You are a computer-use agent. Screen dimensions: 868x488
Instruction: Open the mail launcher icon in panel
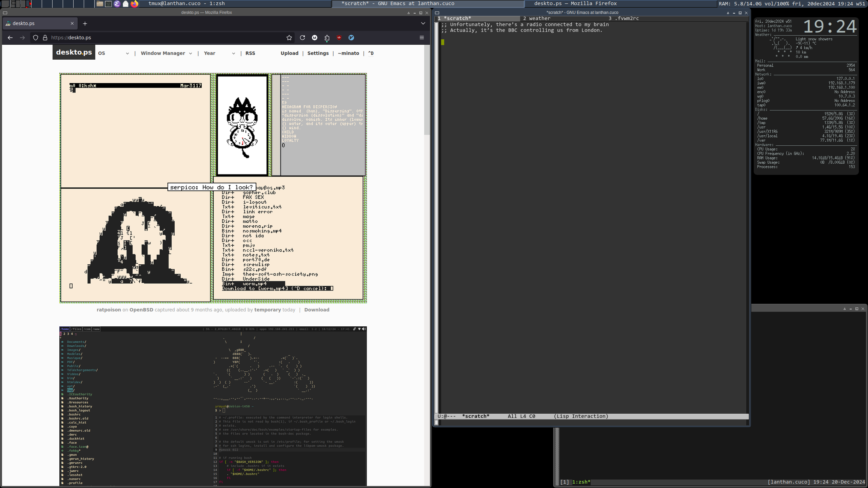point(125,4)
